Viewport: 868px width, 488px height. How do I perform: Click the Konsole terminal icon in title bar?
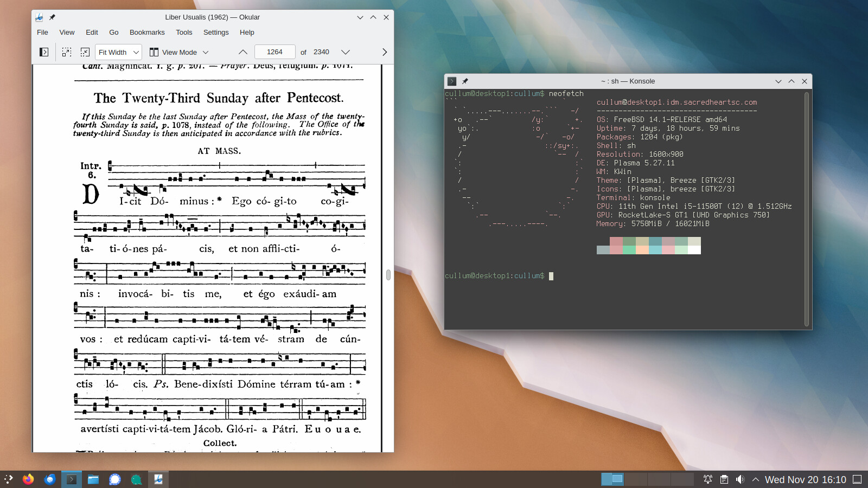pyautogui.click(x=452, y=81)
